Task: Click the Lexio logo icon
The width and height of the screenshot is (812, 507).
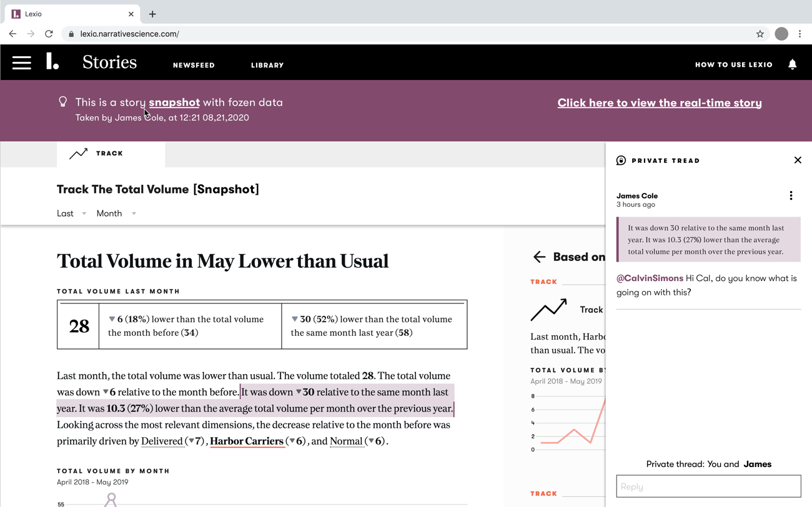Action: coord(52,61)
